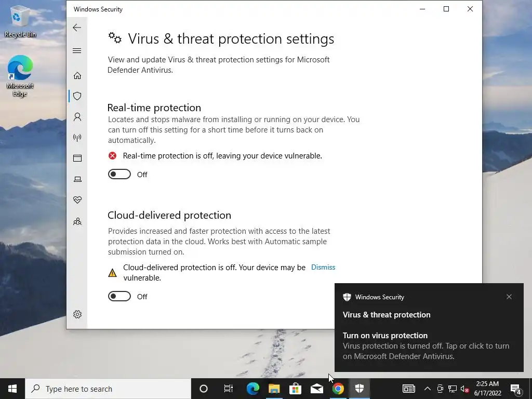Open Cortana circle on the taskbar
532x399 pixels.
pos(204,389)
